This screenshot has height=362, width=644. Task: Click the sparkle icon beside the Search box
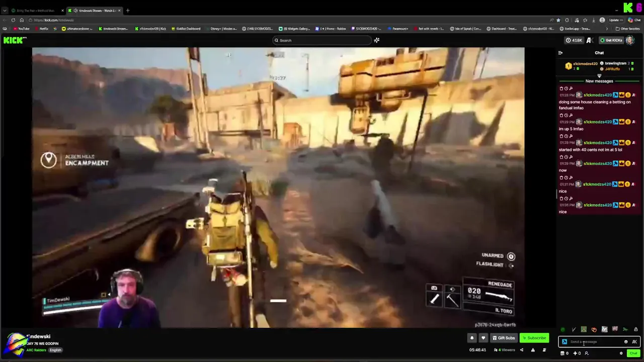point(377,40)
